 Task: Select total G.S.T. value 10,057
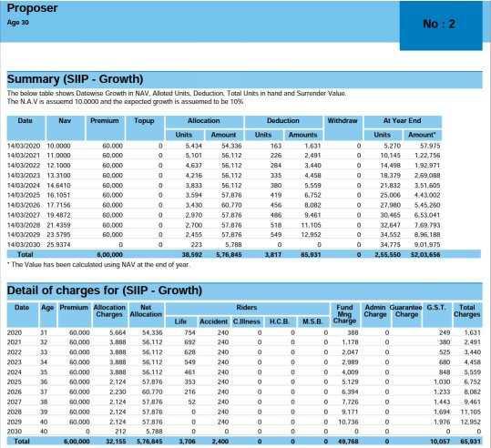point(440,442)
